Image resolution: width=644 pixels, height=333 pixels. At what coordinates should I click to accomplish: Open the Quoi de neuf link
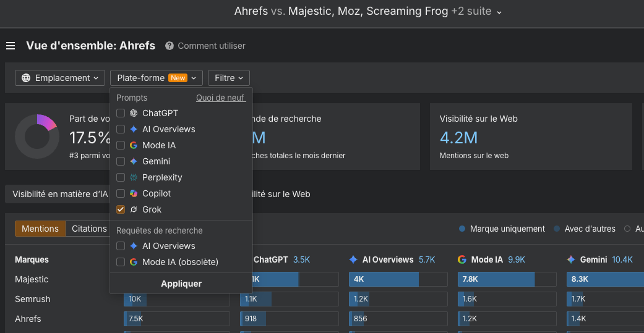221,98
